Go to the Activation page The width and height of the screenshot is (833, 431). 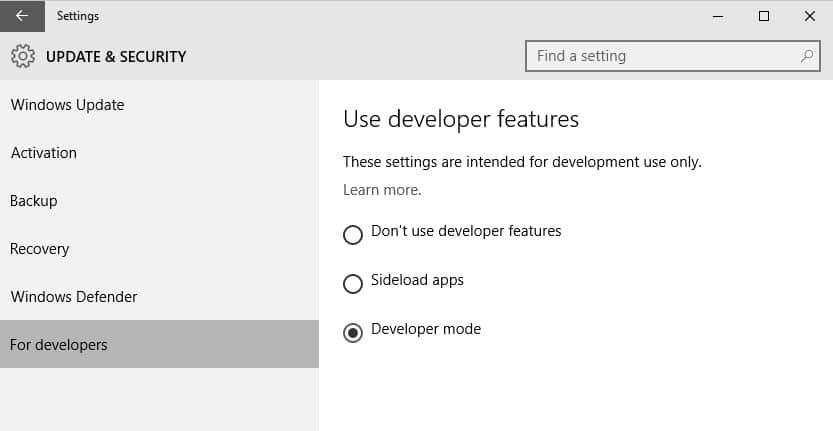pos(44,153)
